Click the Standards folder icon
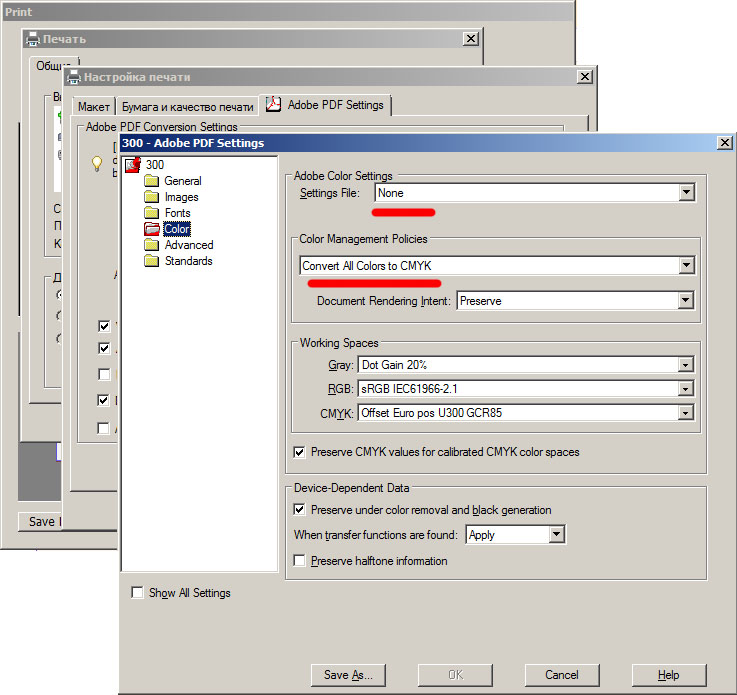This screenshot has height=695, width=737. pyautogui.click(x=151, y=261)
